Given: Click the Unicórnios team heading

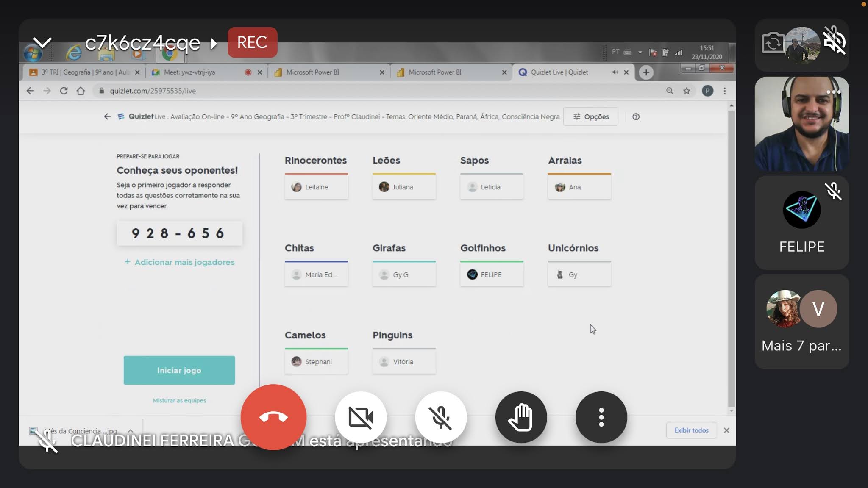Looking at the screenshot, I should (573, 248).
